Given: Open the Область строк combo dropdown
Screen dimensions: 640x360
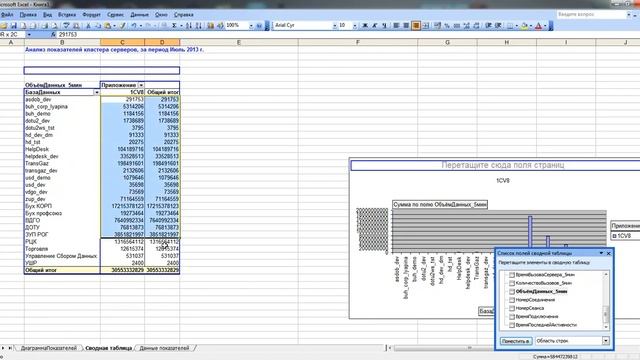Looking at the screenshot, I should click(x=606, y=341).
